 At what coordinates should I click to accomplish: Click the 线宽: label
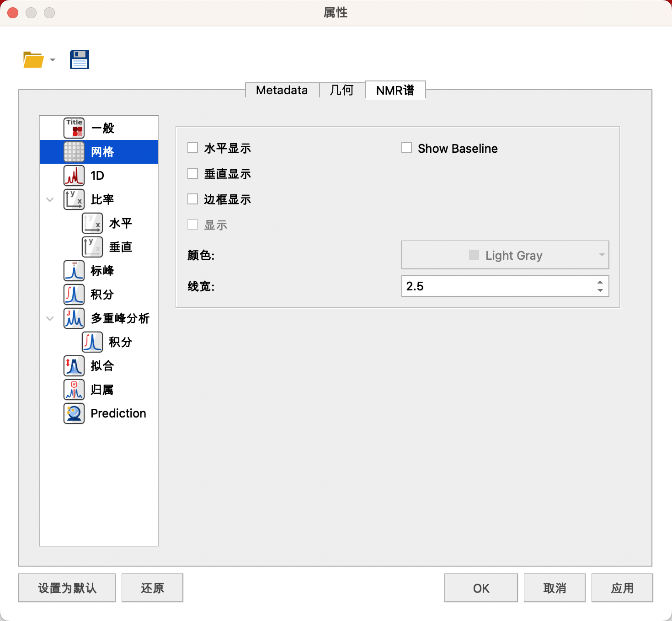click(x=201, y=286)
